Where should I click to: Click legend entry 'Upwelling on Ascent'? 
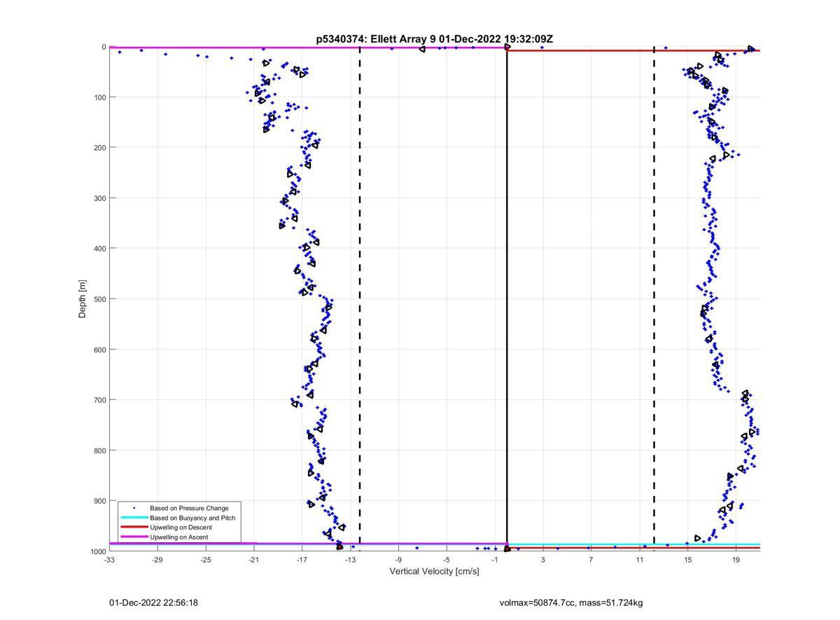178,537
